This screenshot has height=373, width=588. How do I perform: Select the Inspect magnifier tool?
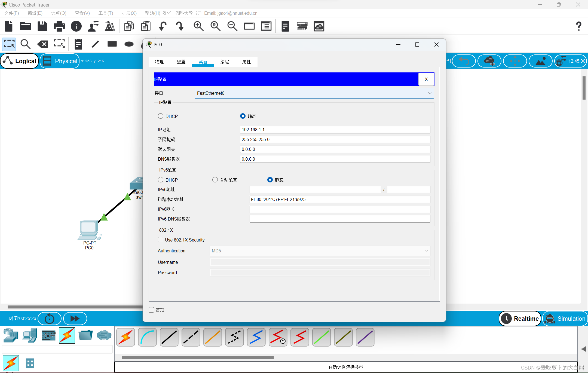coord(26,44)
